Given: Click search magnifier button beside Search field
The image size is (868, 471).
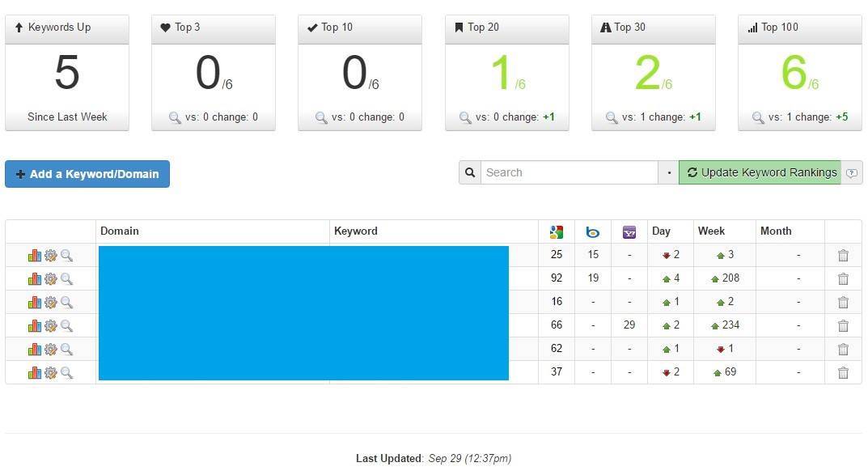Looking at the screenshot, I should coord(470,172).
